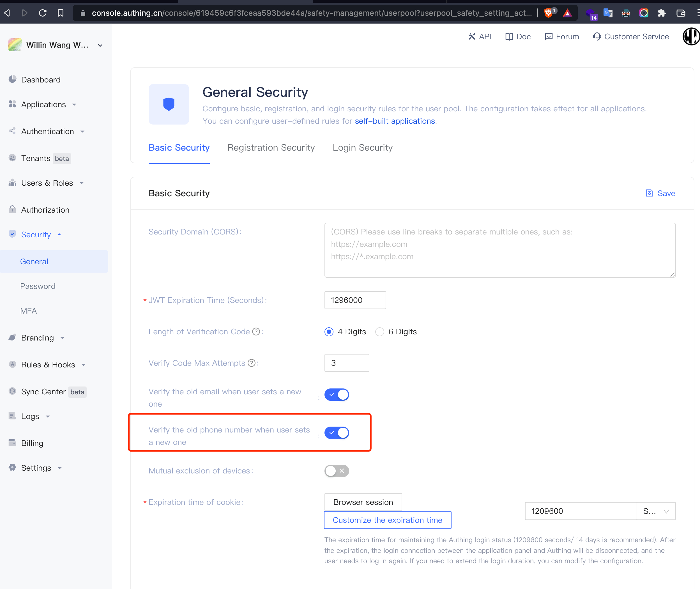Click the JWT Expiration Time input field
This screenshot has height=589, width=700.
355,300
